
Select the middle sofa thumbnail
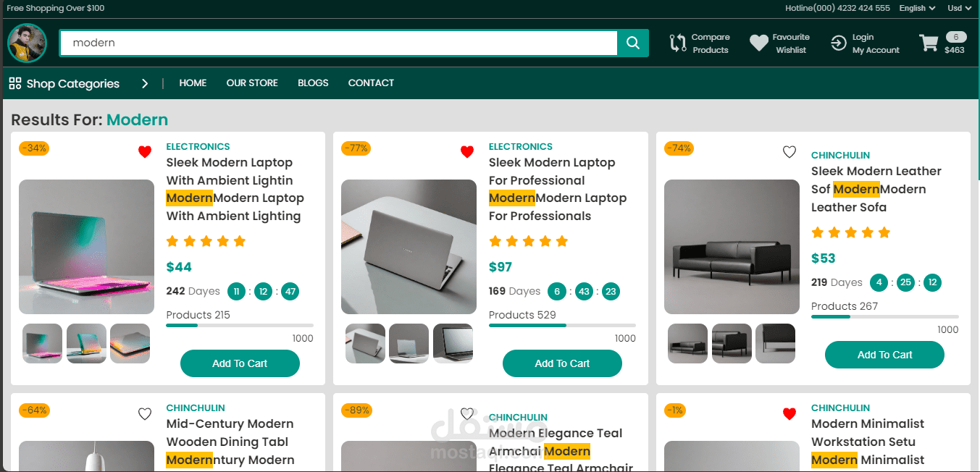[732, 343]
